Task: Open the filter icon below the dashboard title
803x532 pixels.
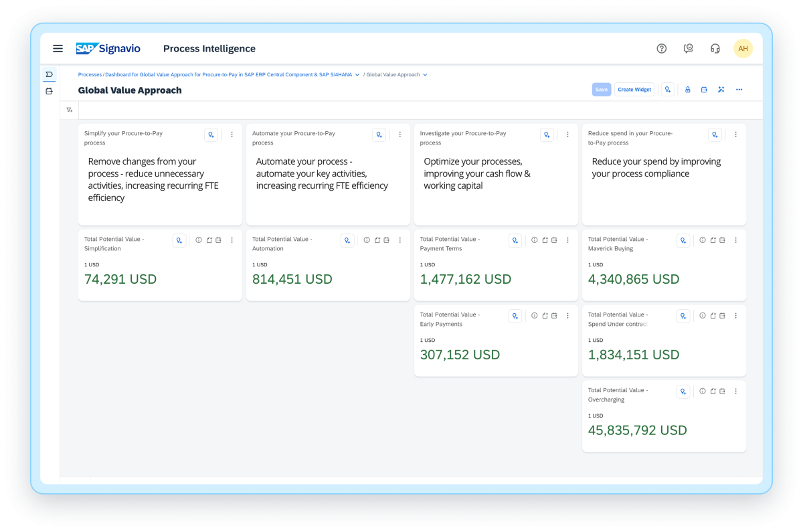Action: 69,108
